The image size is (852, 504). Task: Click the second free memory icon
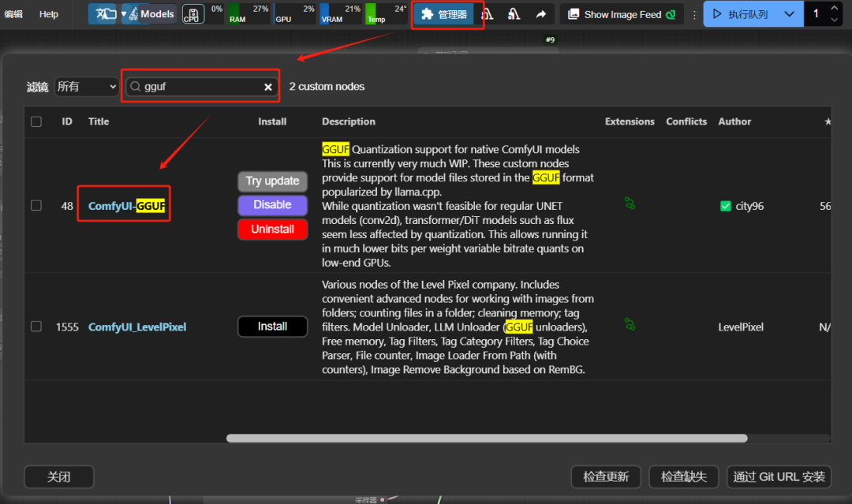click(514, 14)
